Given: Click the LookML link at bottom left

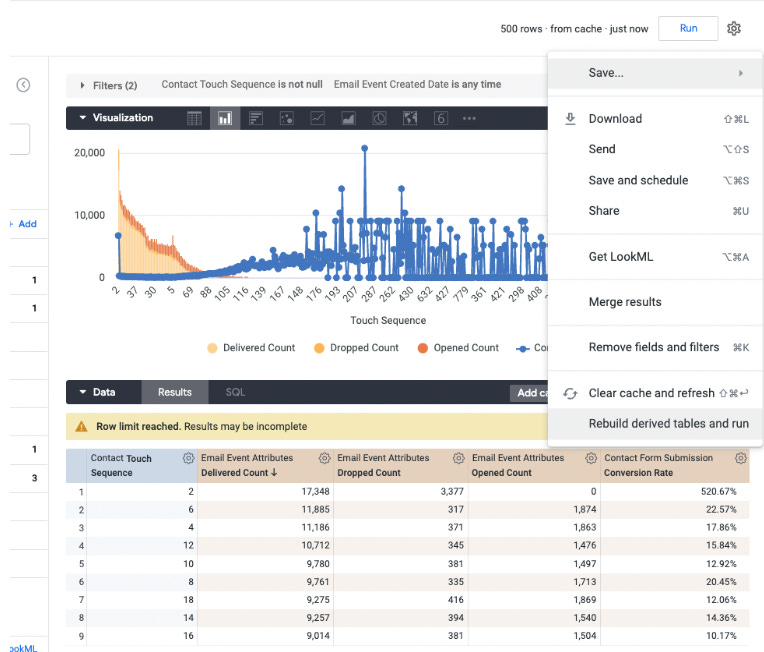Looking at the screenshot, I should coord(23,648).
